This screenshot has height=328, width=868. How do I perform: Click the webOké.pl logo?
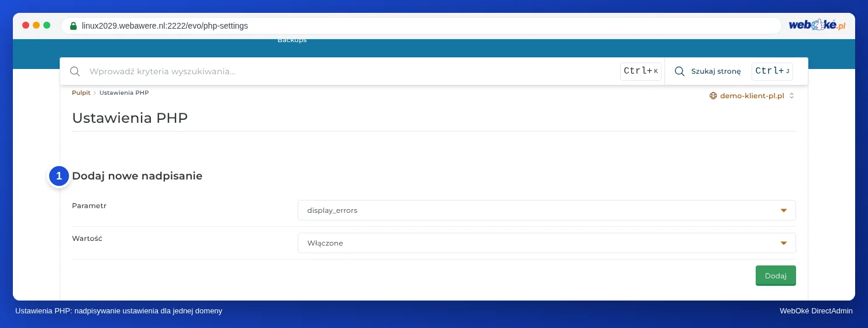(817, 25)
